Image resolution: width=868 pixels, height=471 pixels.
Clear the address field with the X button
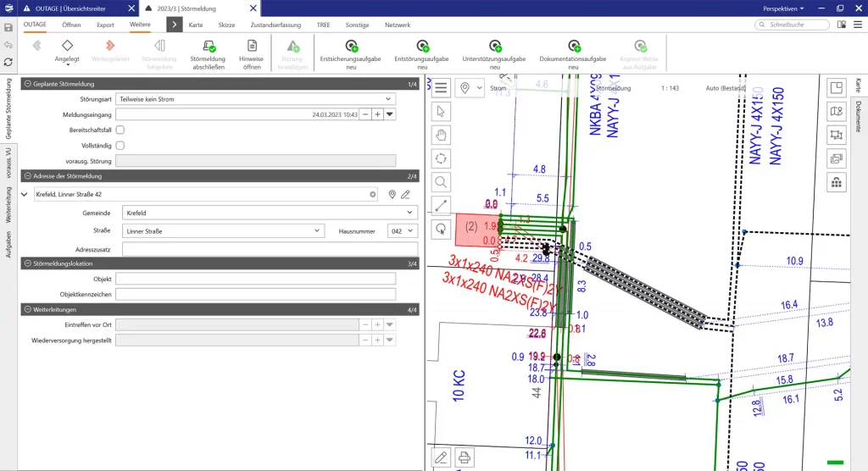(x=373, y=194)
